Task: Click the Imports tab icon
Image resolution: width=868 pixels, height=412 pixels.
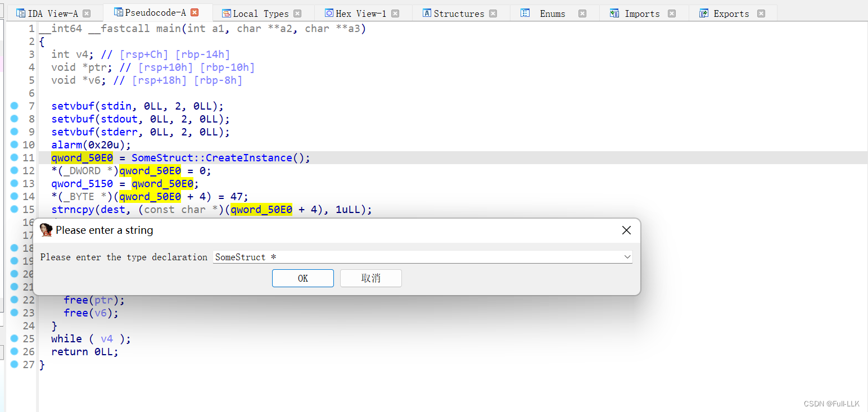Action: pyautogui.click(x=614, y=13)
